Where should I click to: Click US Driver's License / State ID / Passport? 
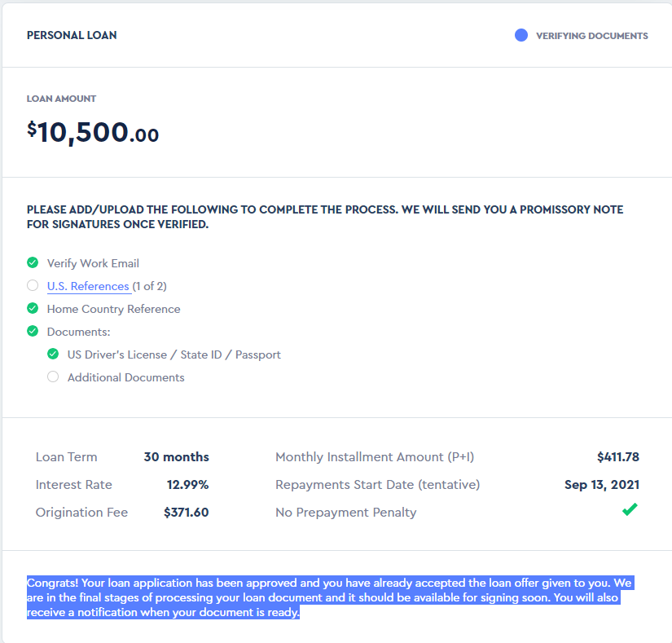click(174, 355)
